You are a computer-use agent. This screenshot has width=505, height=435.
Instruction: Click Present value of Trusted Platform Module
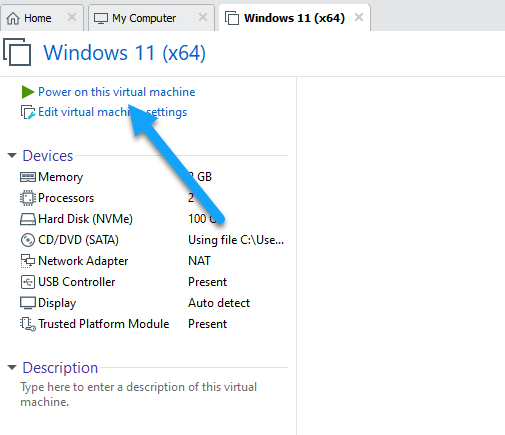(207, 324)
